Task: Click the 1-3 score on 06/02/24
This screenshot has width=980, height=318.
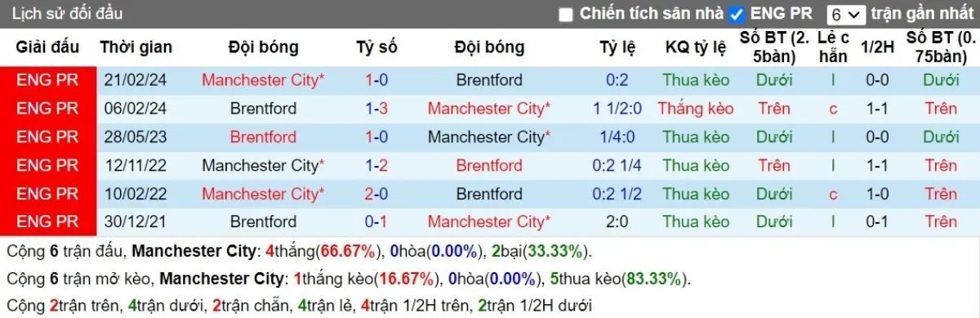Action: coord(376,109)
